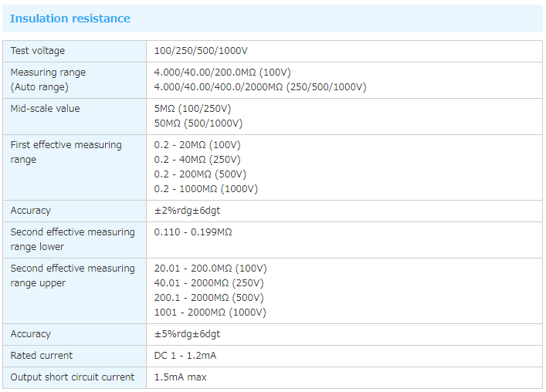Click the 4.000/40.00/200.0MΩ (100V) range line
The image size is (546, 392).
click(x=222, y=73)
